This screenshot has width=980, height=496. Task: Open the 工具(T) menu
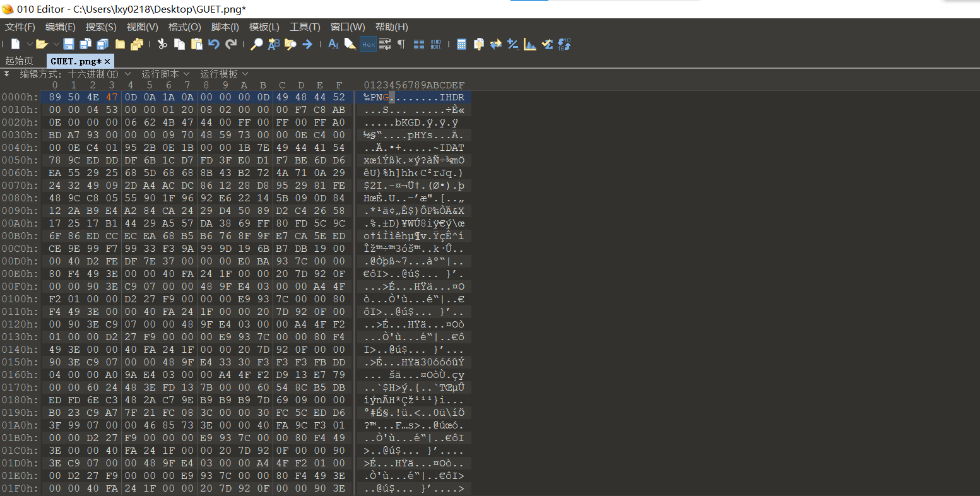pyautogui.click(x=305, y=27)
